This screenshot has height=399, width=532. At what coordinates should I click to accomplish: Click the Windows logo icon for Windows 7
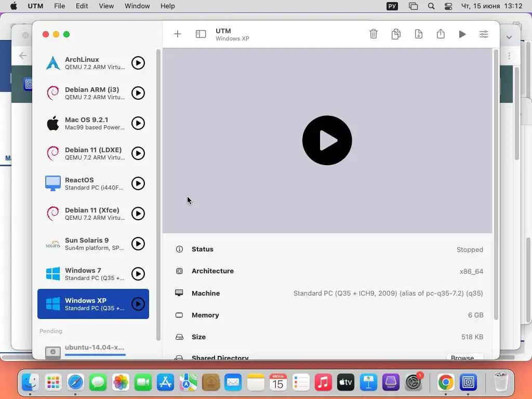53,274
